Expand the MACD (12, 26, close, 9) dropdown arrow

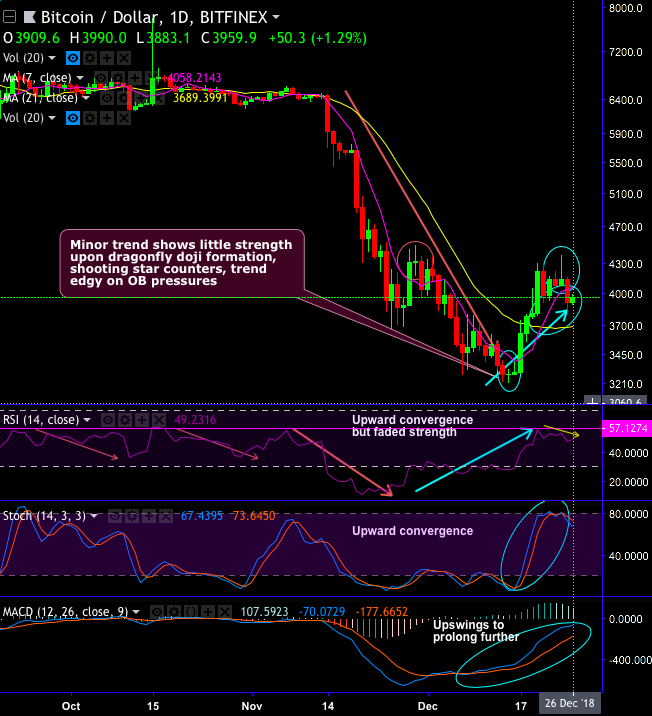pyautogui.click(x=136, y=612)
